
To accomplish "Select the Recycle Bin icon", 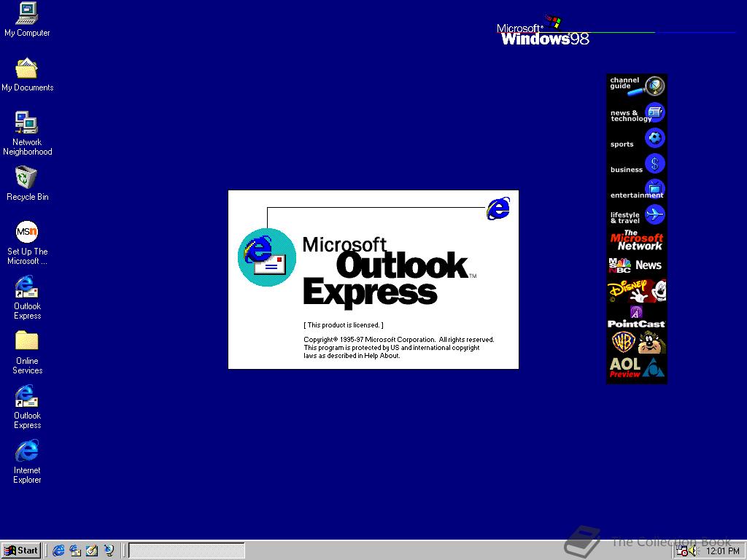I will pos(27,183).
